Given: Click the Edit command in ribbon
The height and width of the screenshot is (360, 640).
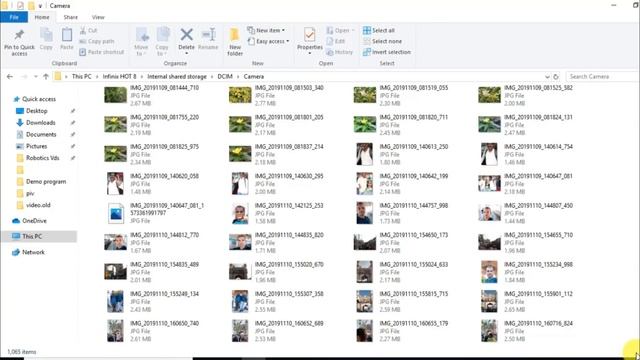Looking at the screenshot, I should tap(336, 41).
